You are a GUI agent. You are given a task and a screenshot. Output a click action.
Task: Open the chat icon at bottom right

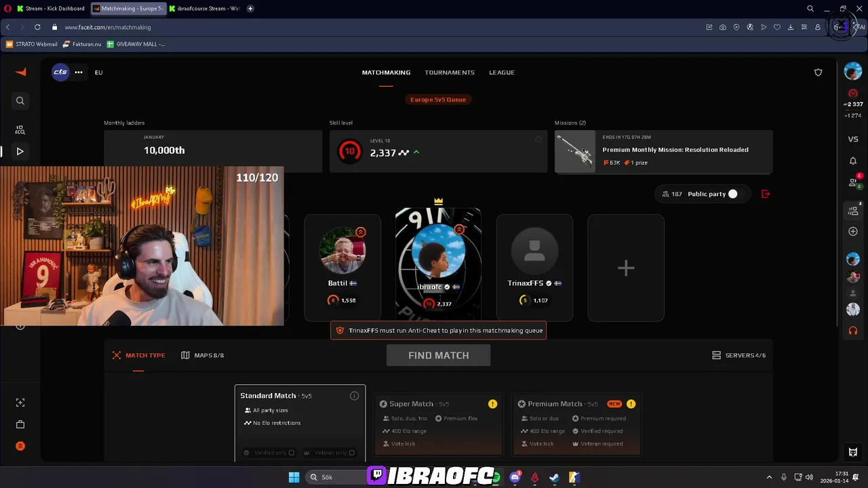click(853, 452)
